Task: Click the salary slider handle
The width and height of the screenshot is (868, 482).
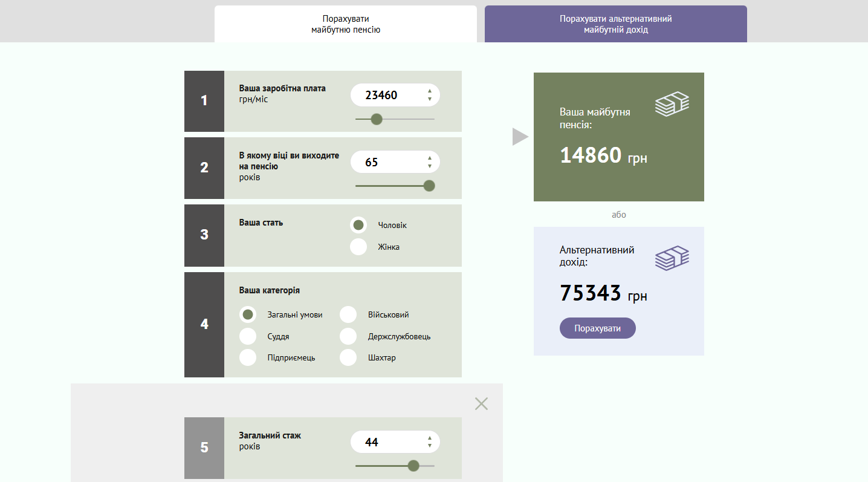Action: point(377,119)
